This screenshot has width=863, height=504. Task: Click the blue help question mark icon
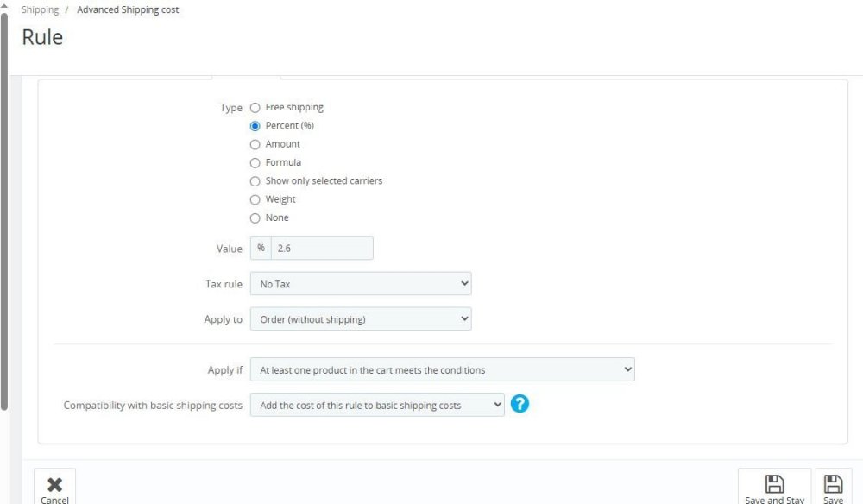pos(520,404)
